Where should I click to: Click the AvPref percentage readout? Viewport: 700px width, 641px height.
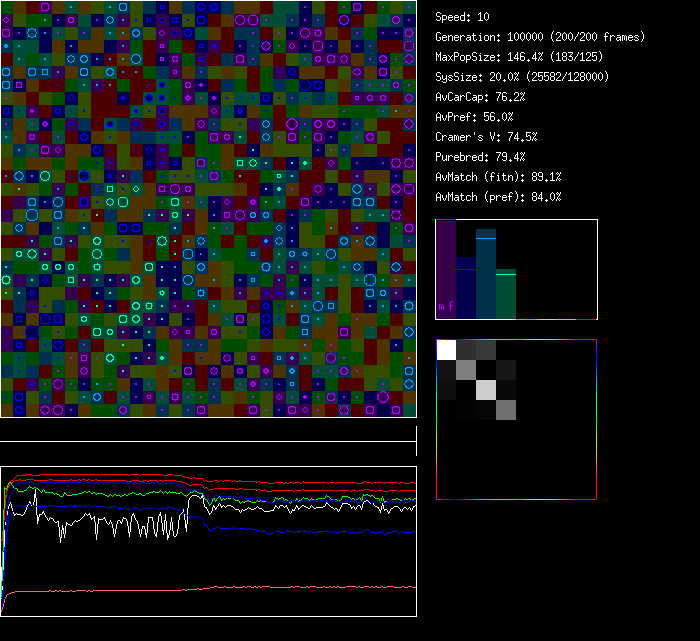click(x=474, y=117)
